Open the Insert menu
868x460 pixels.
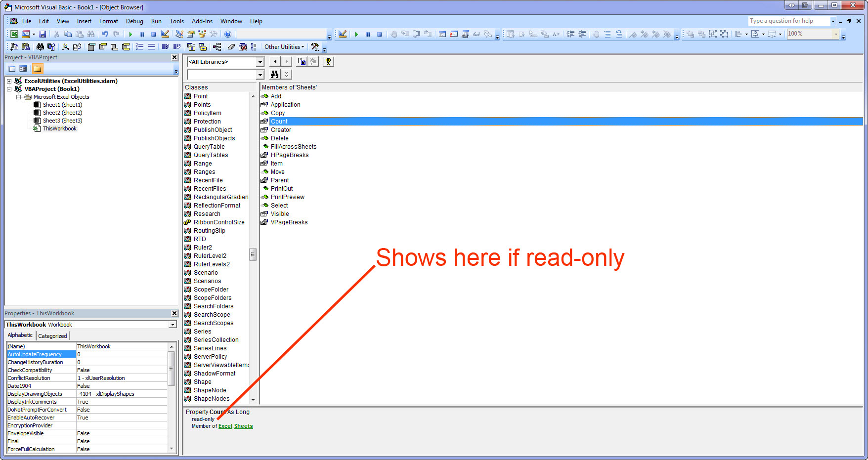coord(84,21)
